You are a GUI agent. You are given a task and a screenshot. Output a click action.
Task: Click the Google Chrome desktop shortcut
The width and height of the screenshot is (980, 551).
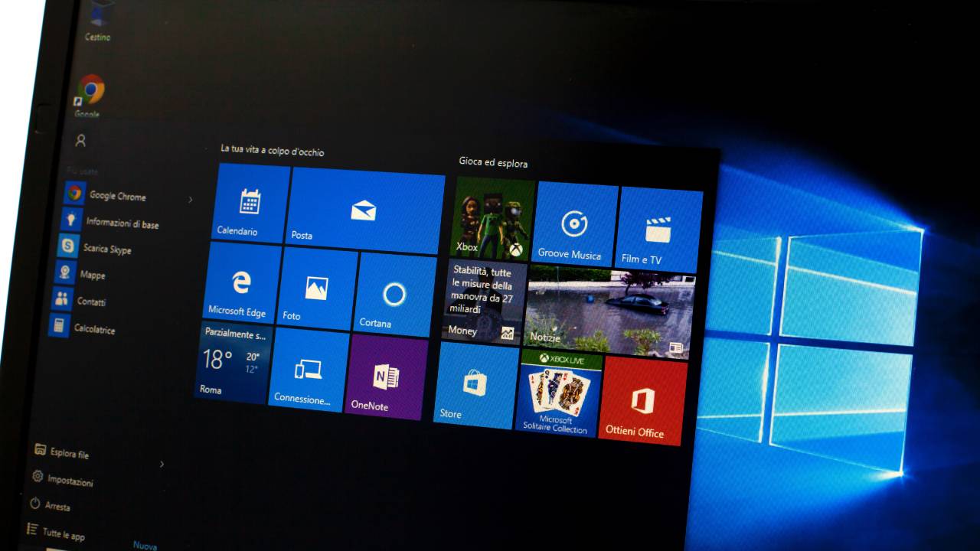(89, 96)
